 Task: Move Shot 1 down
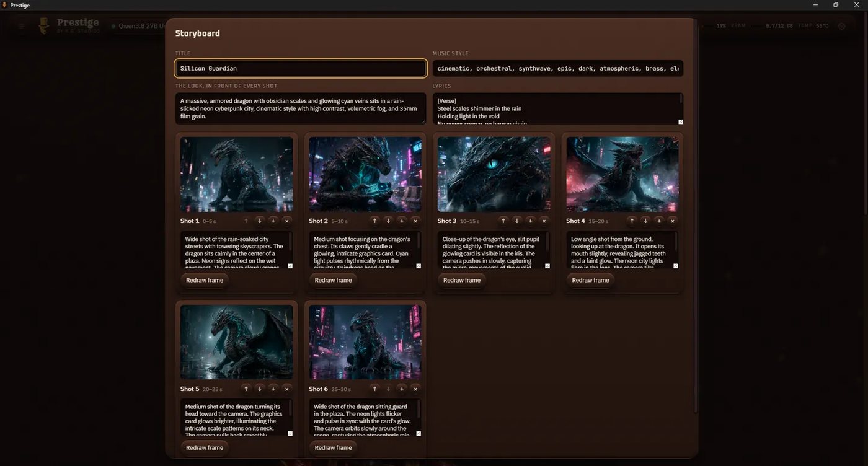pos(260,221)
